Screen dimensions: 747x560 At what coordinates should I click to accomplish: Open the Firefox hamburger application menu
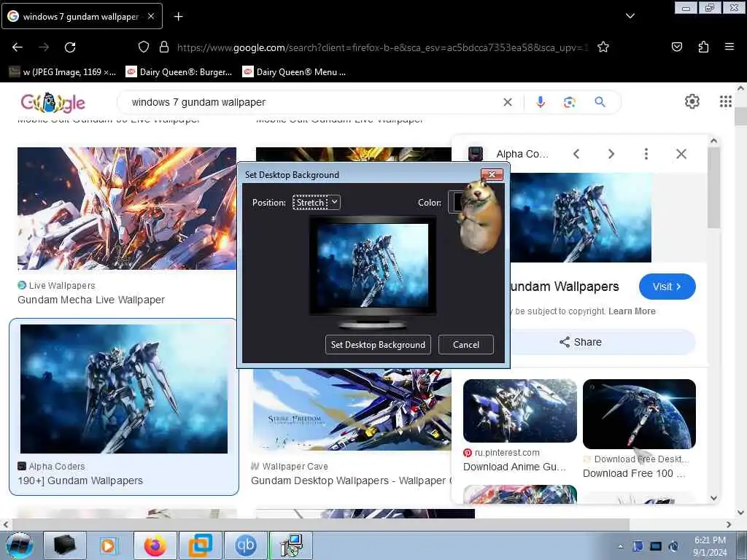click(729, 47)
